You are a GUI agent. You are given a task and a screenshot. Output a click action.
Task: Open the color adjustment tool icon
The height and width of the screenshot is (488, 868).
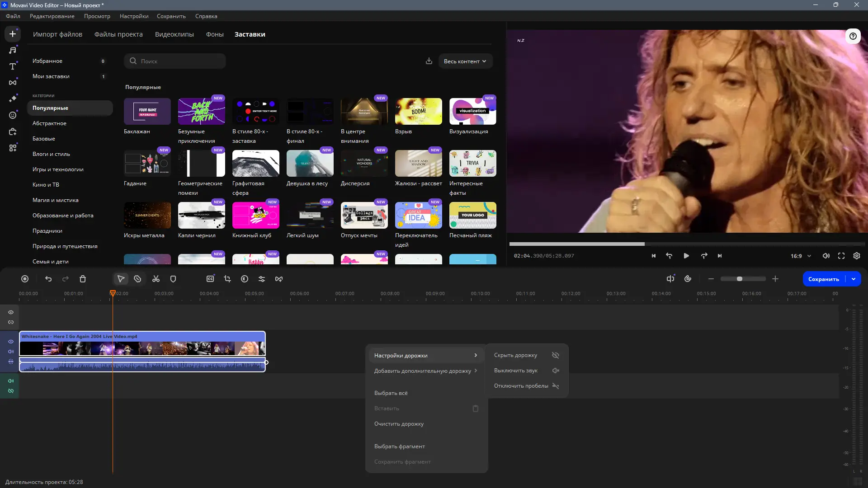[x=245, y=279]
